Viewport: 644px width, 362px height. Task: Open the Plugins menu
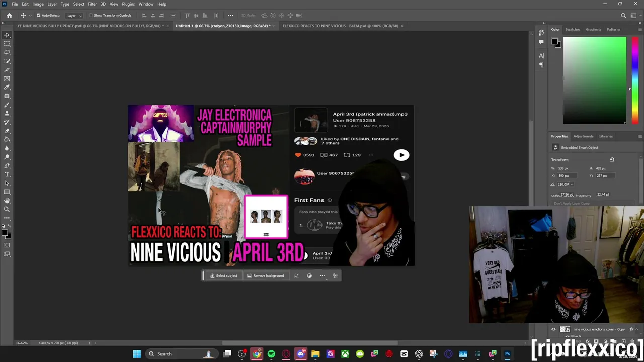[x=128, y=4]
